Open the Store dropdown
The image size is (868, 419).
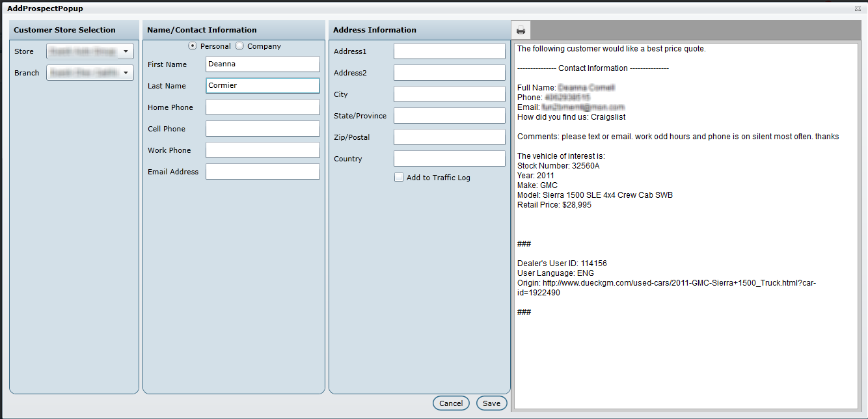(x=125, y=51)
